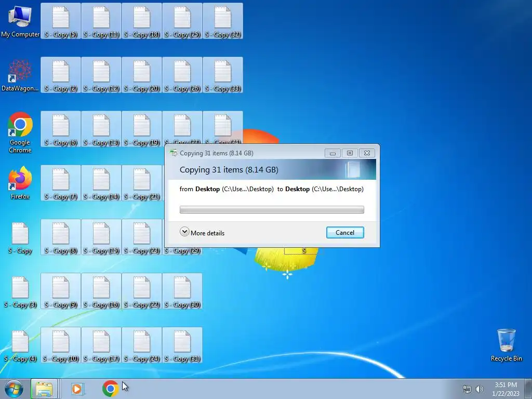Click the copy progress bar
This screenshot has width=532, height=399.
tap(272, 210)
